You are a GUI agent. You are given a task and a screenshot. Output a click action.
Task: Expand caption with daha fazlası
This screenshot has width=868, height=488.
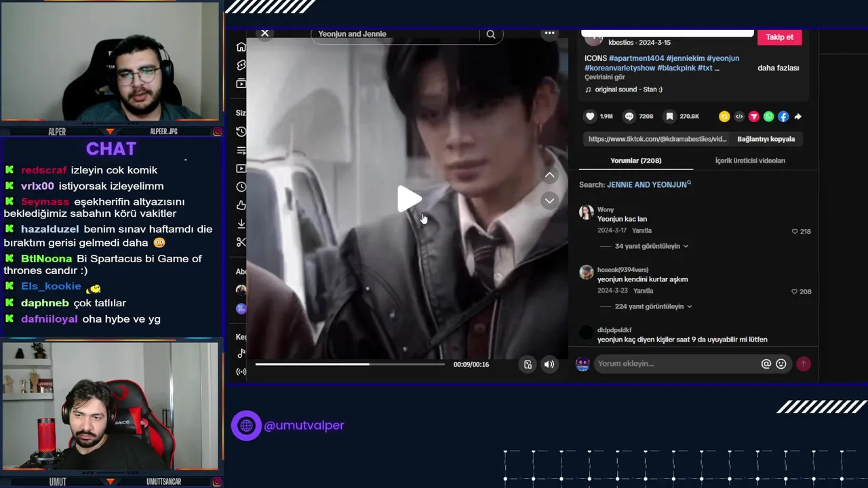click(778, 68)
